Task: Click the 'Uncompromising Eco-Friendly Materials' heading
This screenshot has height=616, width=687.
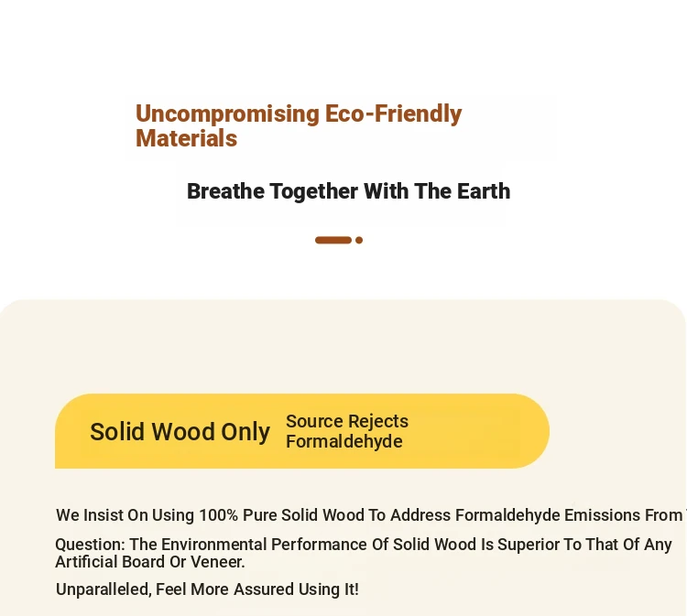Action: coord(299,126)
